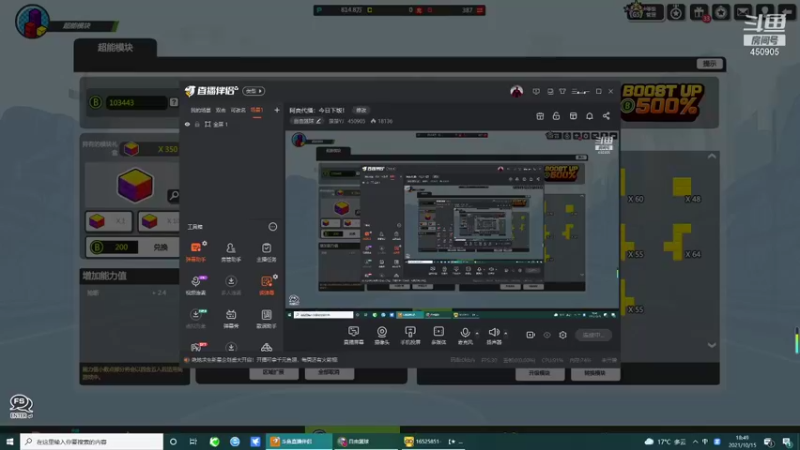800x450 pixels.
Task: Click the question mark next to 103443
Action: coord(174,103)
